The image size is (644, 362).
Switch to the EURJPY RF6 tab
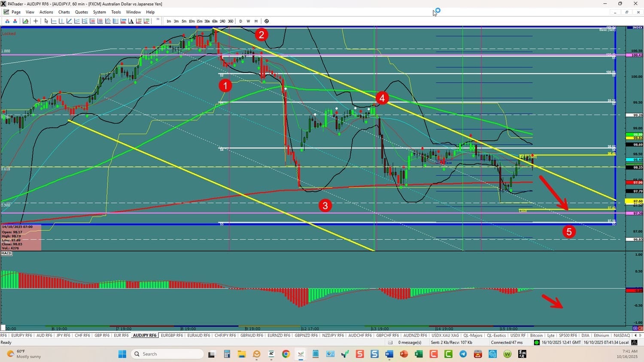pos(21,335)
